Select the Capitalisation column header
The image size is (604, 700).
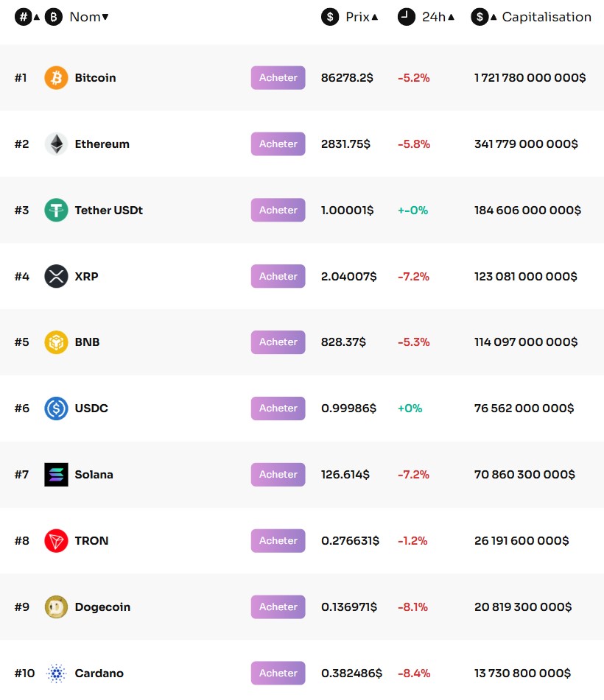click(547, 16)
